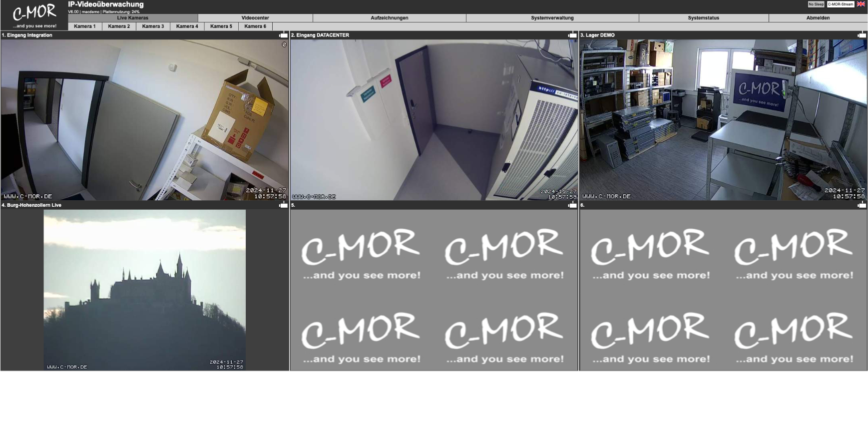Open the Live Kameras menu
The width and height of the screenshot is (868, 437).
[133, 18]
